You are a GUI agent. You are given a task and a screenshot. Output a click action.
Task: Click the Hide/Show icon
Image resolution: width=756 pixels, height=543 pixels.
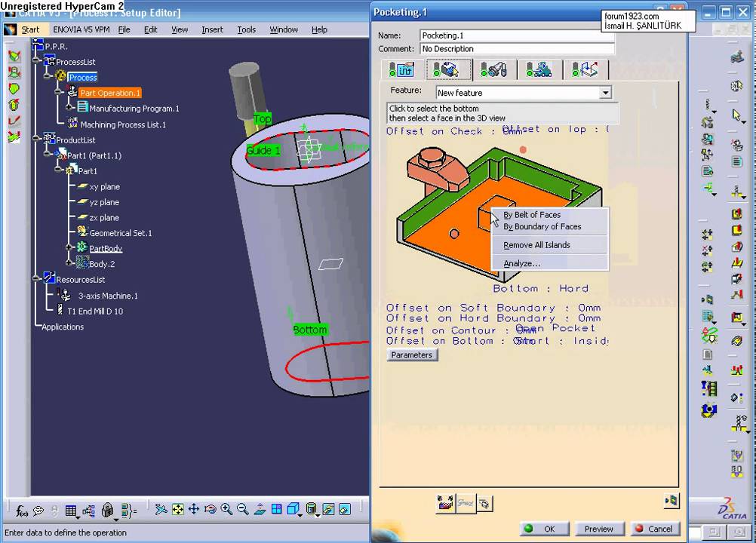[328, 509]
